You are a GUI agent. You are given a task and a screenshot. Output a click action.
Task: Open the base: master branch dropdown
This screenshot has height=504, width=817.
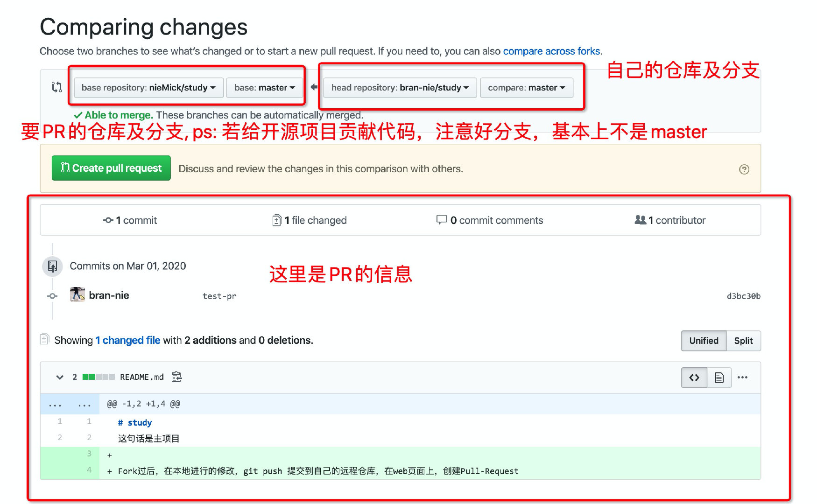[265, 88]
